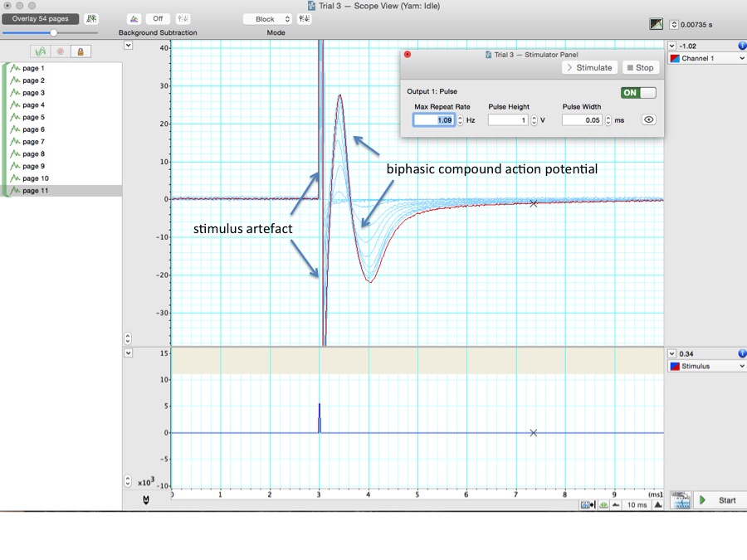747x560 pixels.
Task: Click the waveform cursor icon near time display
Action: [656, 24]
